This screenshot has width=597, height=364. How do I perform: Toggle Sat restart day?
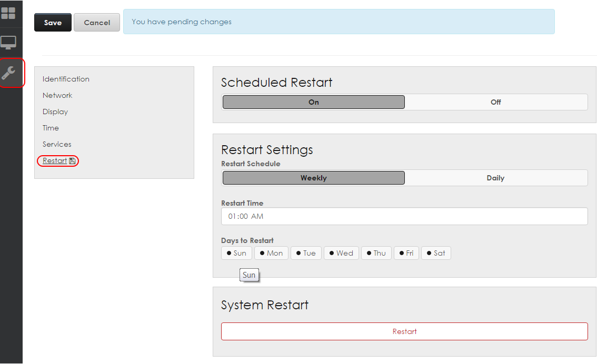pyautogui.click(x=436, y=253)
